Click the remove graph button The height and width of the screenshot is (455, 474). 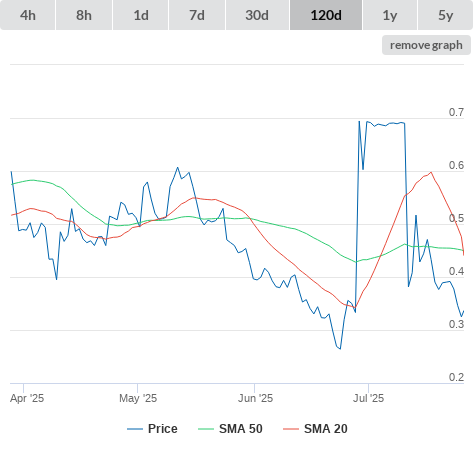coord(426,45)
